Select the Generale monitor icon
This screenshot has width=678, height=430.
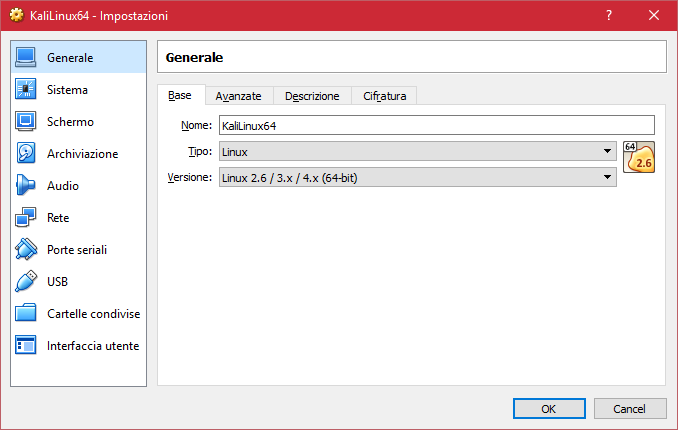[x=26, y=57]
